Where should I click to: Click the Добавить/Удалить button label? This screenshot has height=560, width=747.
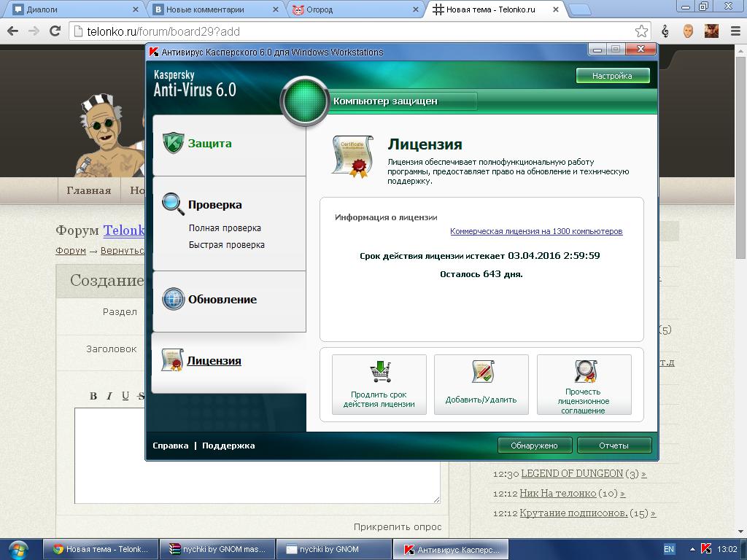click(481, 400)
